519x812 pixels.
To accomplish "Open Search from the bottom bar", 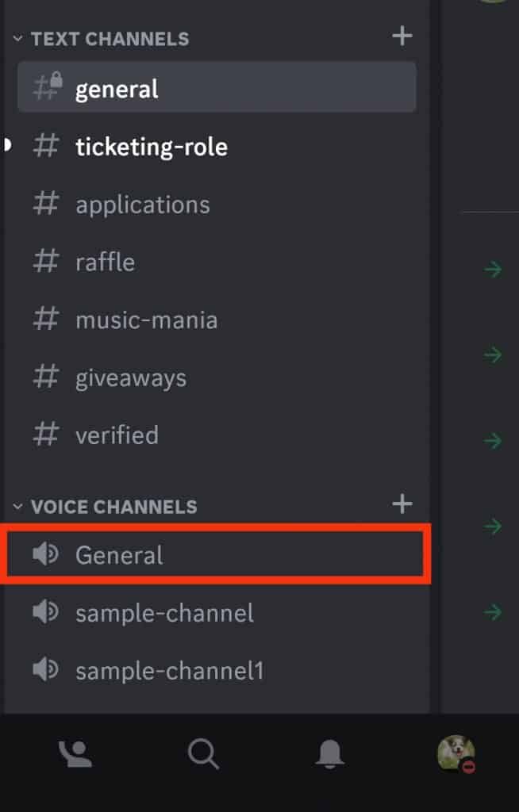I will [x=203, y=754].
